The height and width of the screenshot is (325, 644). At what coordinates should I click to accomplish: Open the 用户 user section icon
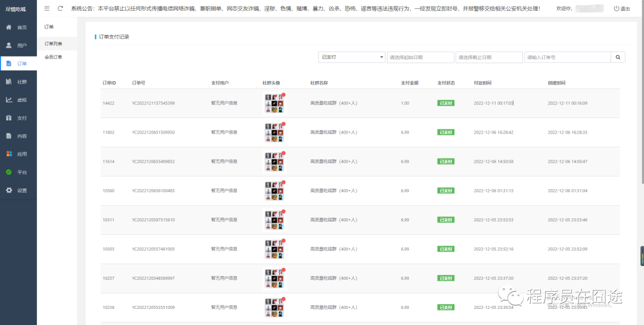click(9, 45)
